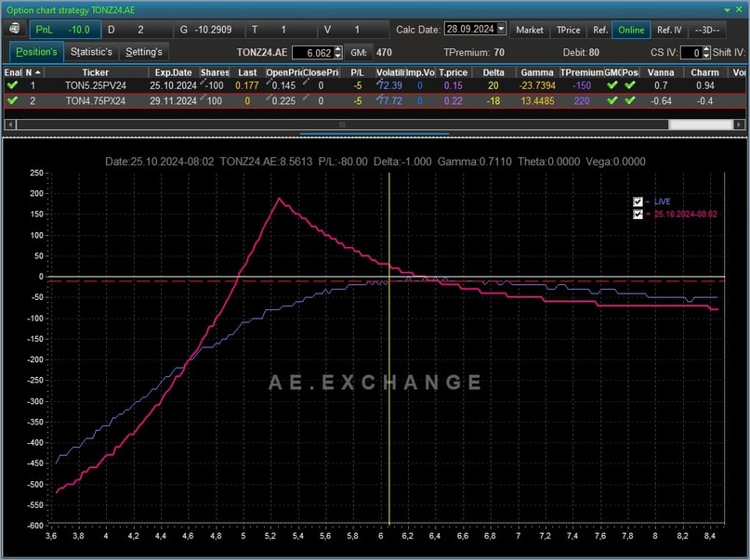This screenshot has height=560, width=750.
Task: Toggle GM checkmark for TON5.25PV24 row
Action: coord(612,85)
